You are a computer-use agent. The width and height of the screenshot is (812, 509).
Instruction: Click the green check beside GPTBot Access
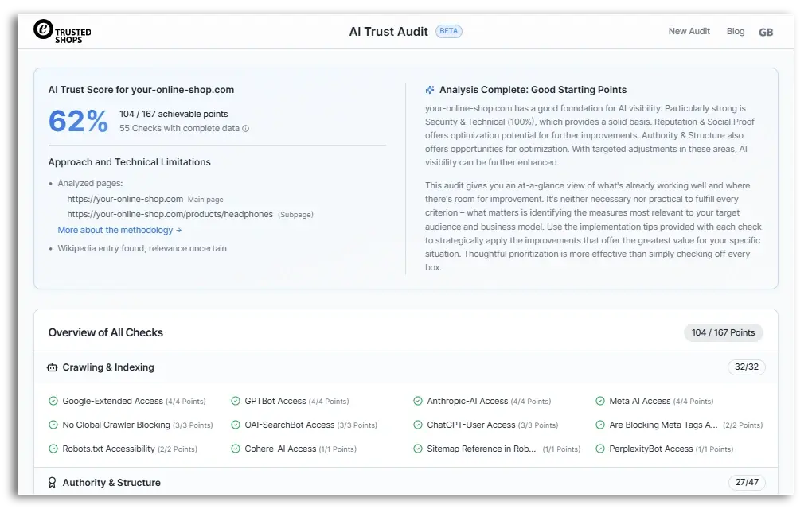pos(236,402)
